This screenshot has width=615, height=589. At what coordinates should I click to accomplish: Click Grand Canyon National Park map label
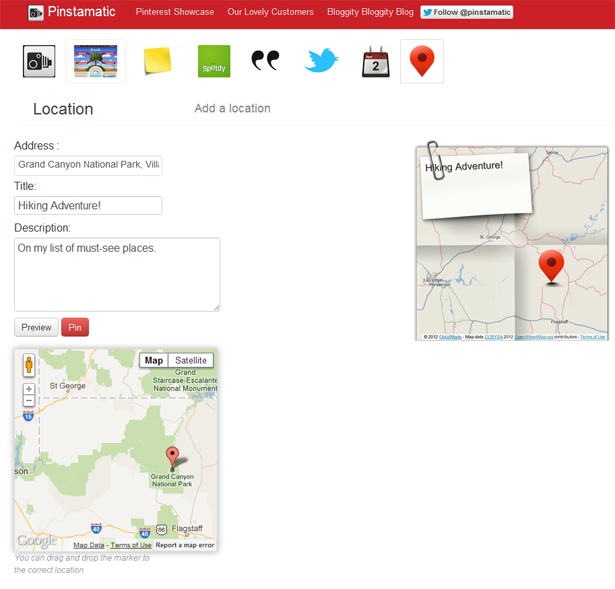point(172,480)
